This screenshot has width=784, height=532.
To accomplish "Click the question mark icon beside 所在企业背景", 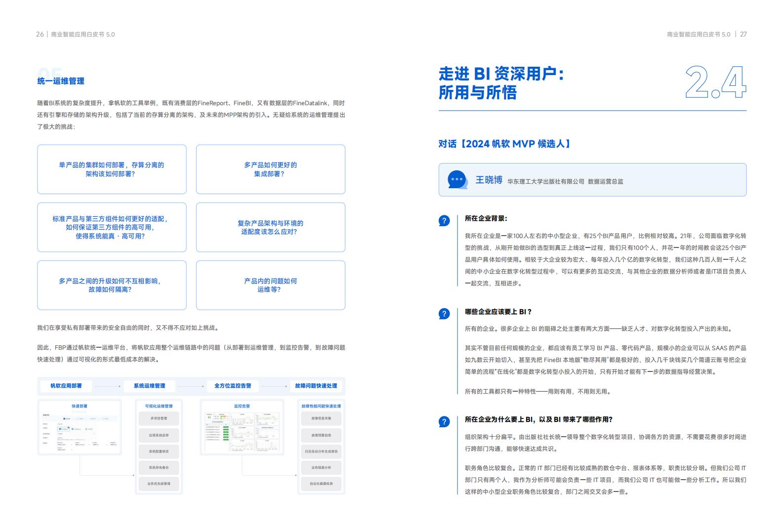I will pos(444,221).
